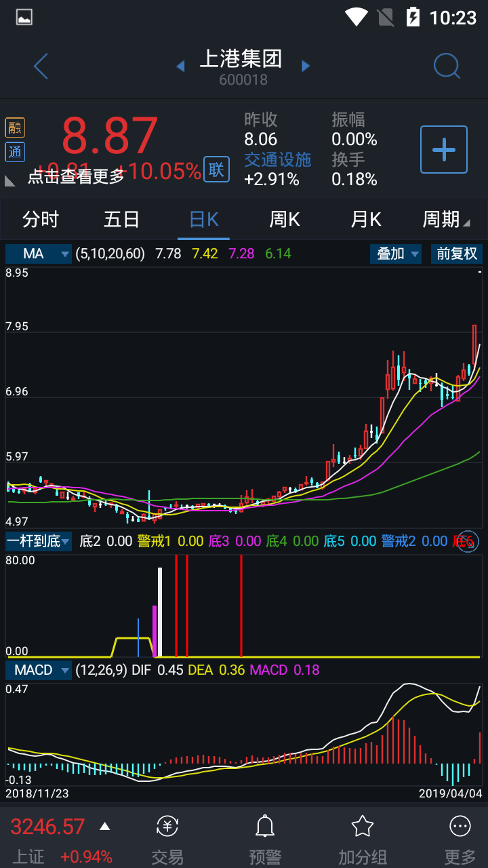Tap the stock name 上港集团

[x=241, y=58]
